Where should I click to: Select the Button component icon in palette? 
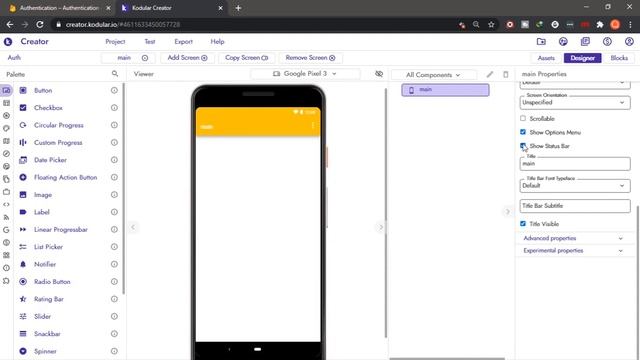(23, 90)
